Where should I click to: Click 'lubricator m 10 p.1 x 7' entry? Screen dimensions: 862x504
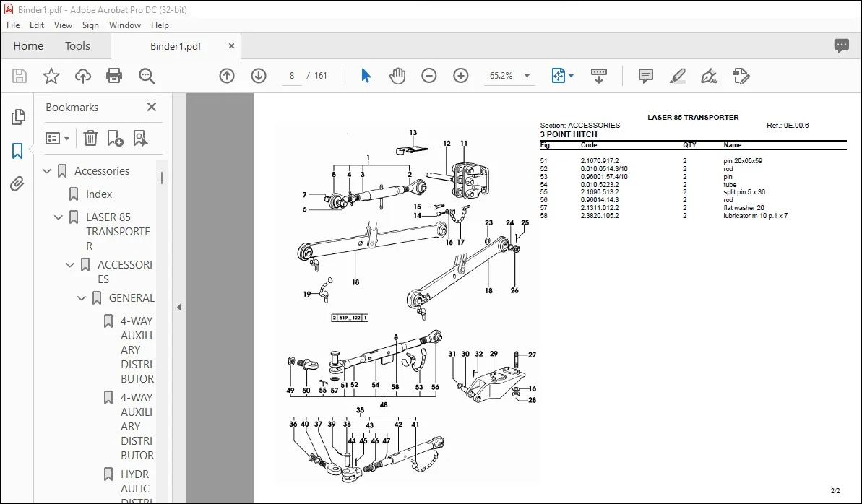[x=755, y=216]
